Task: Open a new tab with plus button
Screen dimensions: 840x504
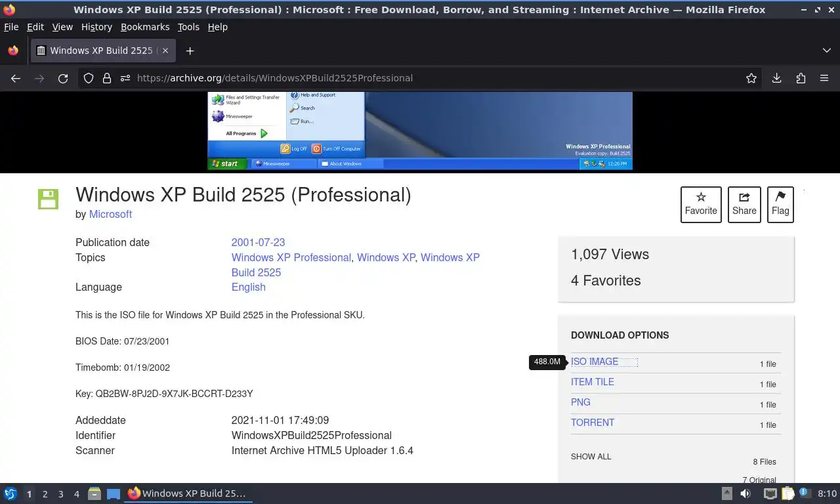Action: click(190, 51)
